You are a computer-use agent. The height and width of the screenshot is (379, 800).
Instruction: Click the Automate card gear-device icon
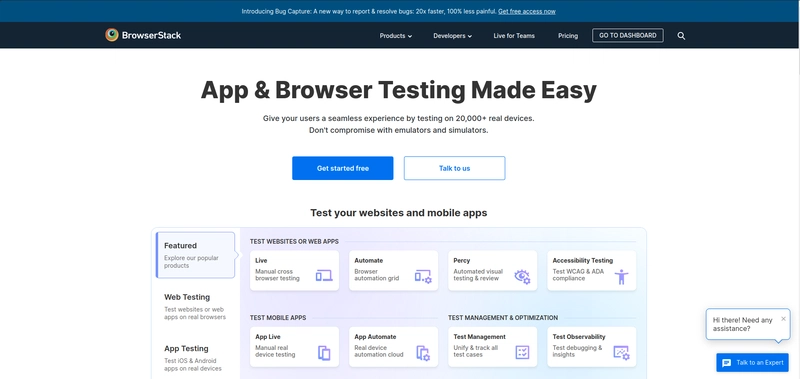[423, 276]
